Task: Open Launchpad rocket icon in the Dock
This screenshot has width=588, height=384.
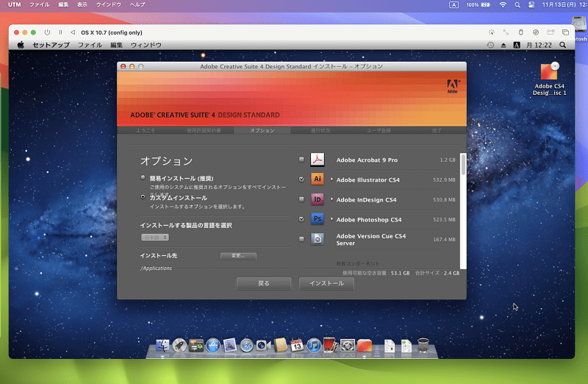Action: (179, 345)
